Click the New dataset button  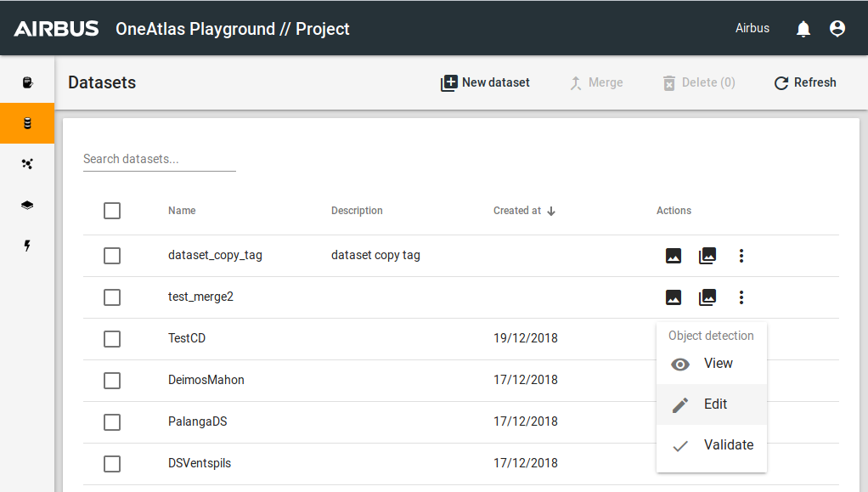pyautogui.click(x=485, y=82)
